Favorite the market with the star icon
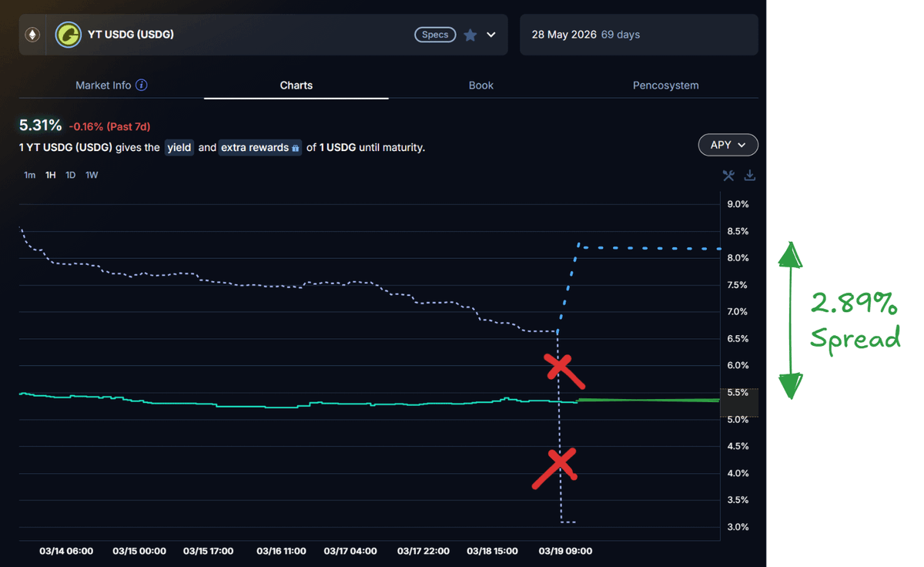This screenshot has width=924, height=567. coord(470,35)
